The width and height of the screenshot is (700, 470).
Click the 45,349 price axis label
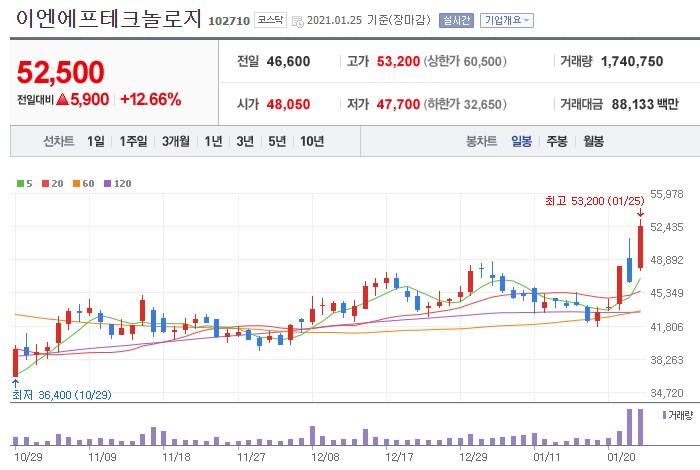coord(667,293)
